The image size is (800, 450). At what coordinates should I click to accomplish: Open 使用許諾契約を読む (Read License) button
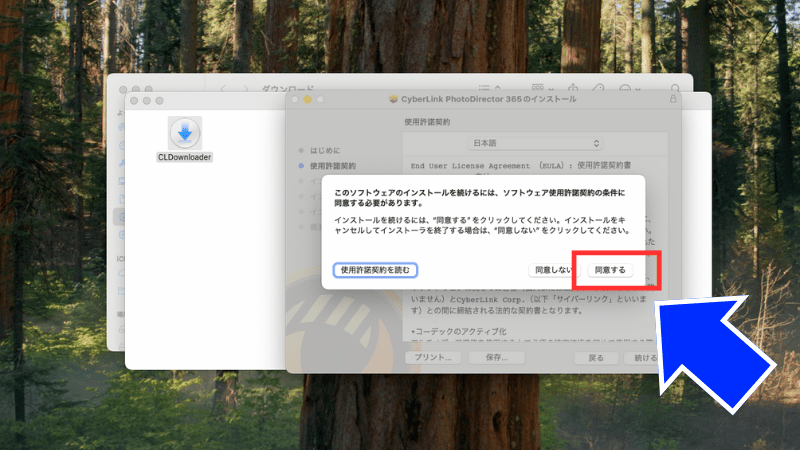pos(375,270)
